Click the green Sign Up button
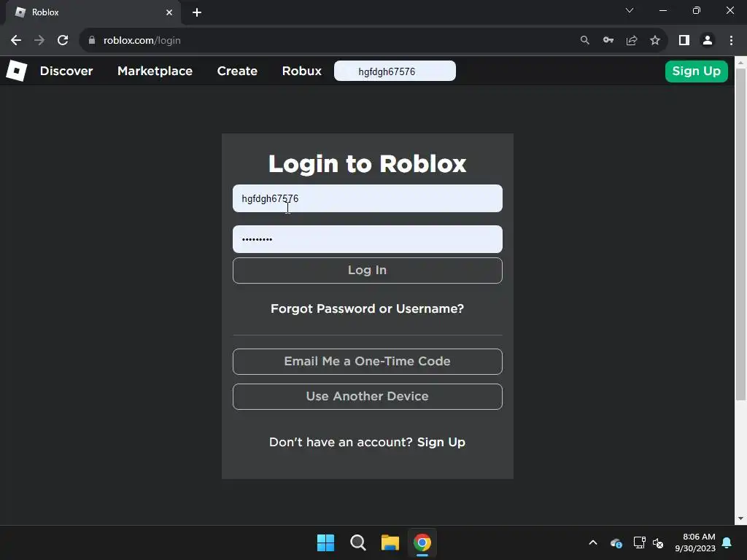The height and width of the screenshot is (560, 747). coord(696,71)
